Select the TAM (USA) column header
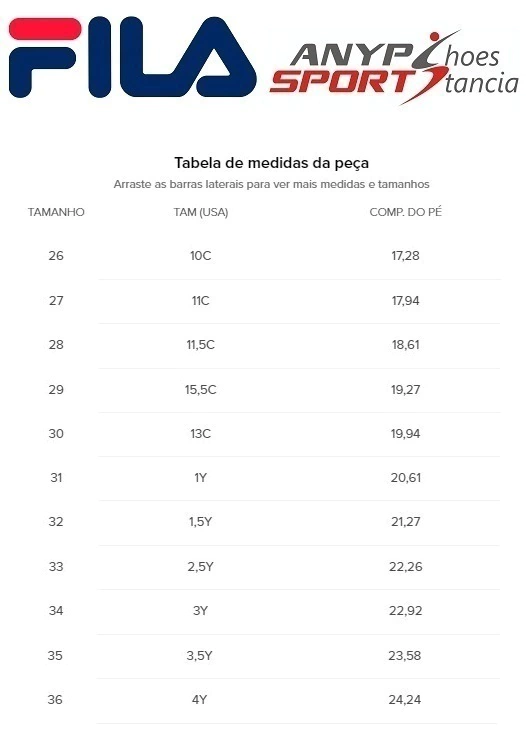This screenshot has height=736, width=526. tap(201, 212)
